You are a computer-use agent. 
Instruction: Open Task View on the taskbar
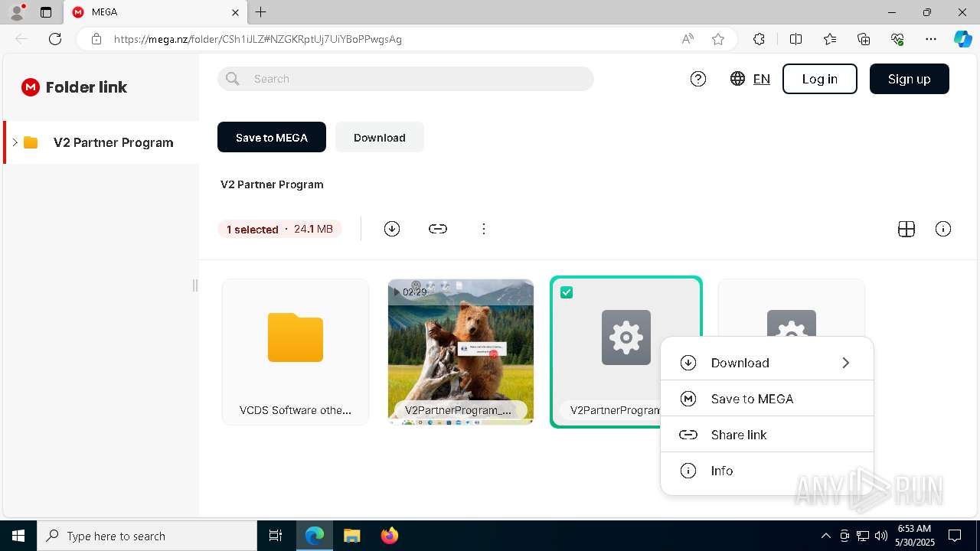276,536
